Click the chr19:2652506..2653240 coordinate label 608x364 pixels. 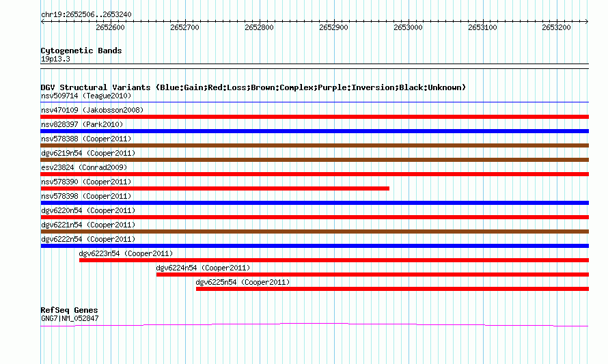coord(86,14)
